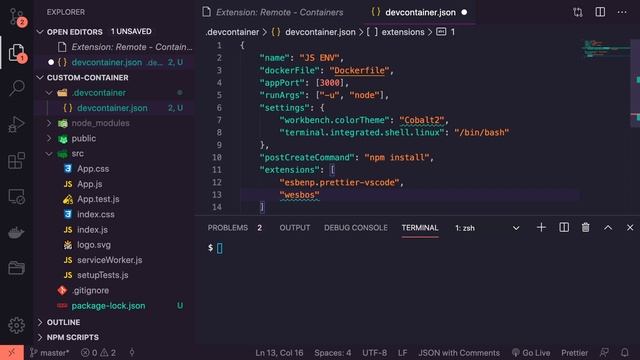
Task: Open the Manage gear menu
Action: pyautogui.click(x=16, y=325)
